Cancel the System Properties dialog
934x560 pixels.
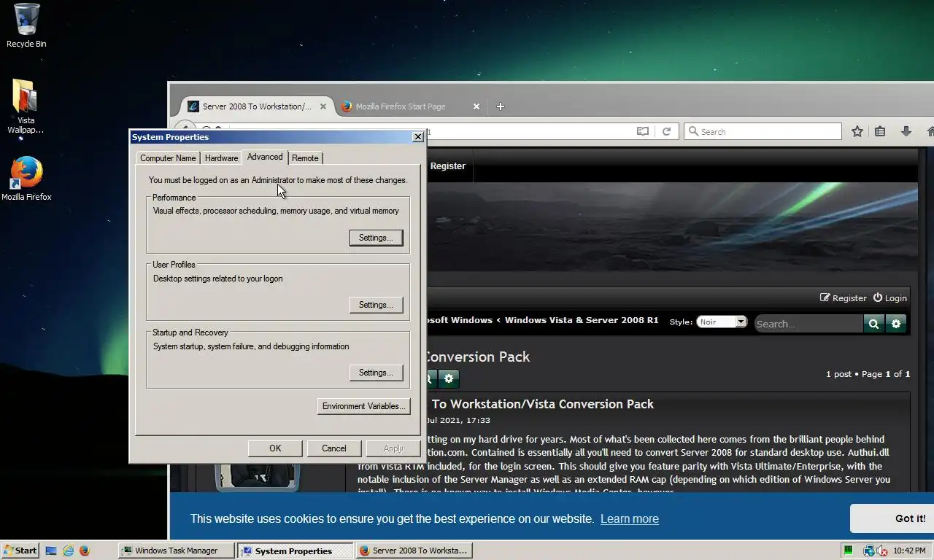pyautogui.click(x=334, y=448)
